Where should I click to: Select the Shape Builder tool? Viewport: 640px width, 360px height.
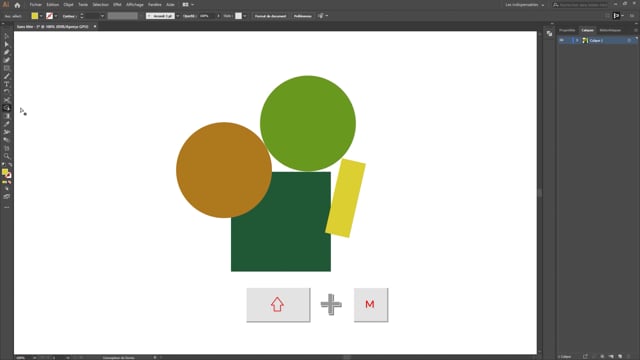tap(7, 108)
